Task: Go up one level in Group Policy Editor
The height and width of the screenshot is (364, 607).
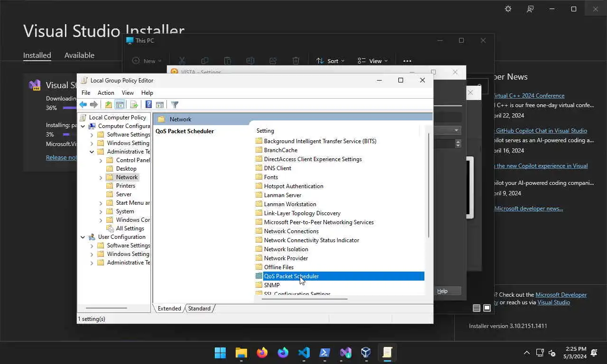Action: [x=109, y=105]
